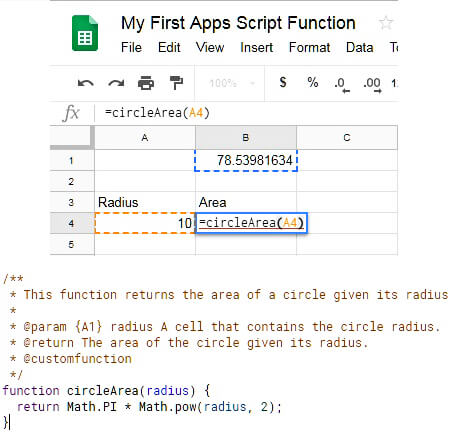Open the Insert menu
This screenshot has width=456, height=436.
tap(257, 47)
